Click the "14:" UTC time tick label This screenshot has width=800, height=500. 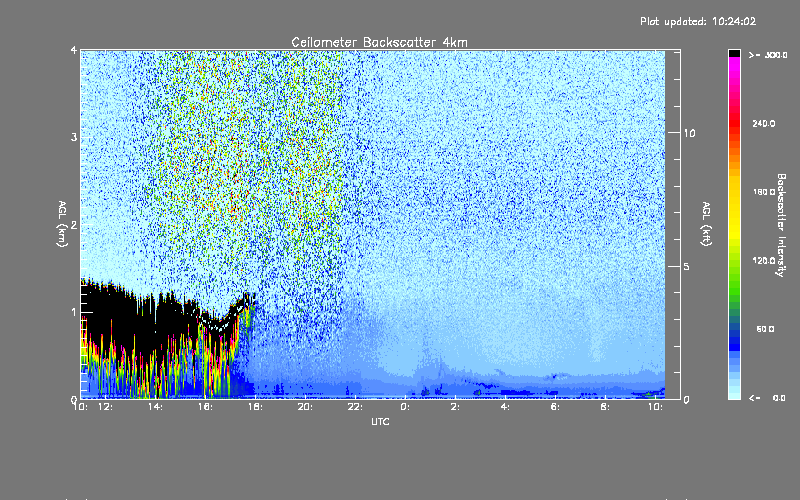pyautogui.click(x=155, y=407)
